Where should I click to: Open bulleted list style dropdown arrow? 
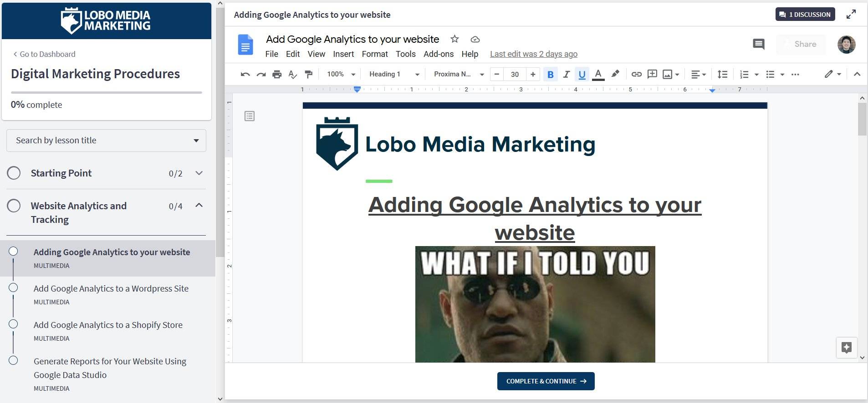tap(782, 74)
